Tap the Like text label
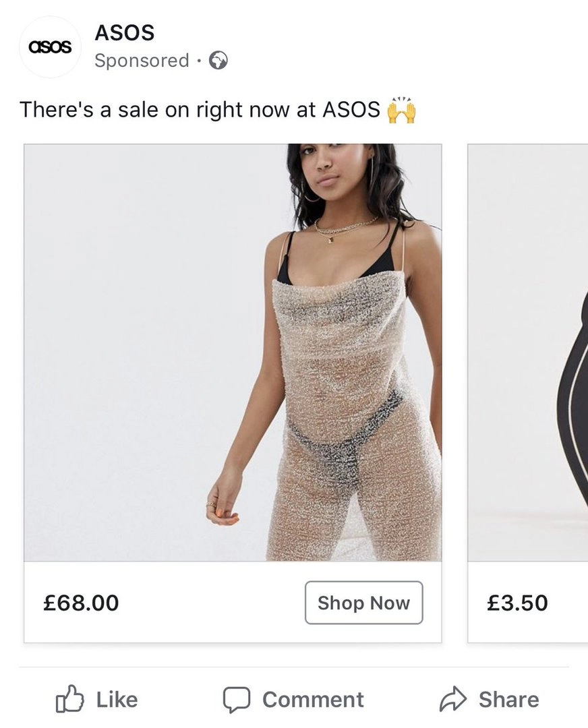This screenshot has height=728, width=588. tap(117, 700)
